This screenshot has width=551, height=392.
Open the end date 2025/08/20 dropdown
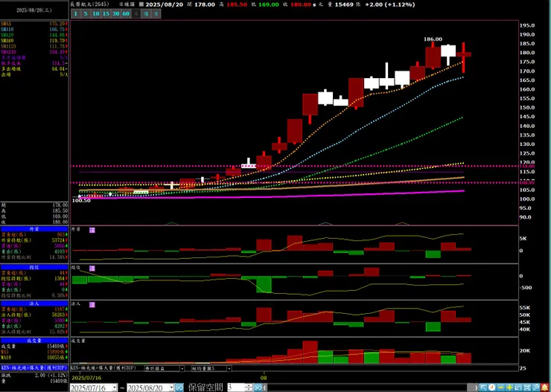coord(171,388)
